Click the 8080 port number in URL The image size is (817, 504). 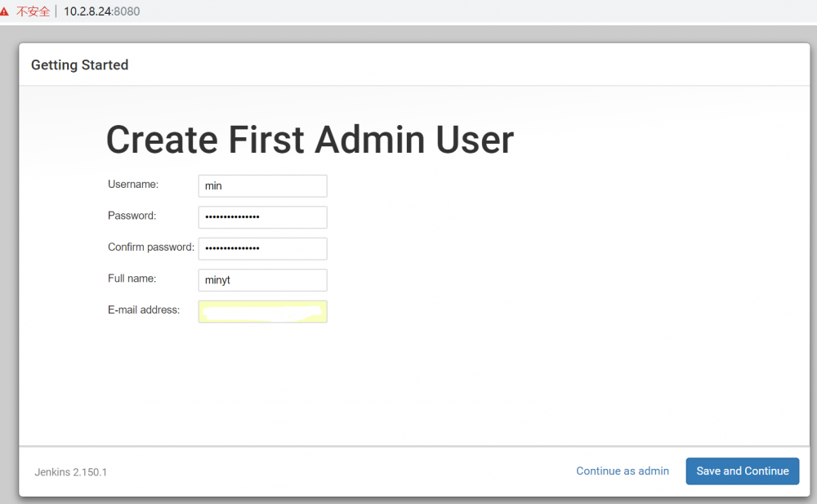tap(127, 11)
